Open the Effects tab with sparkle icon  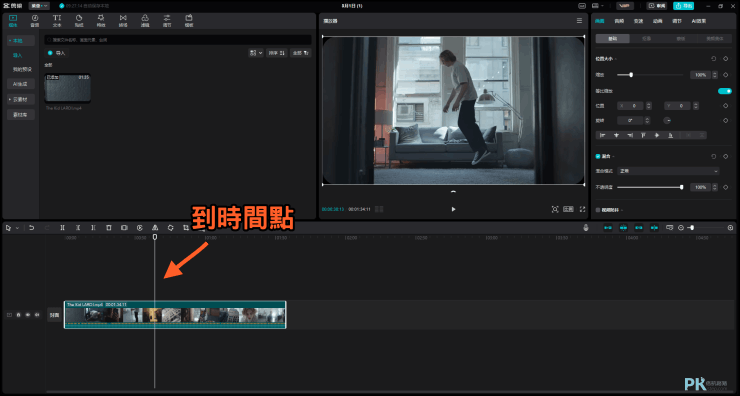pos(101,21)
